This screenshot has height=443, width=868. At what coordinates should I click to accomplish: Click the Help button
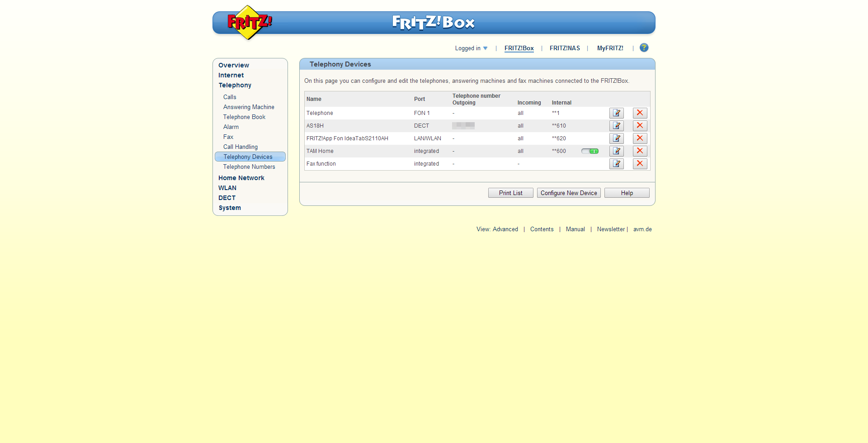(x=627, y=193)
